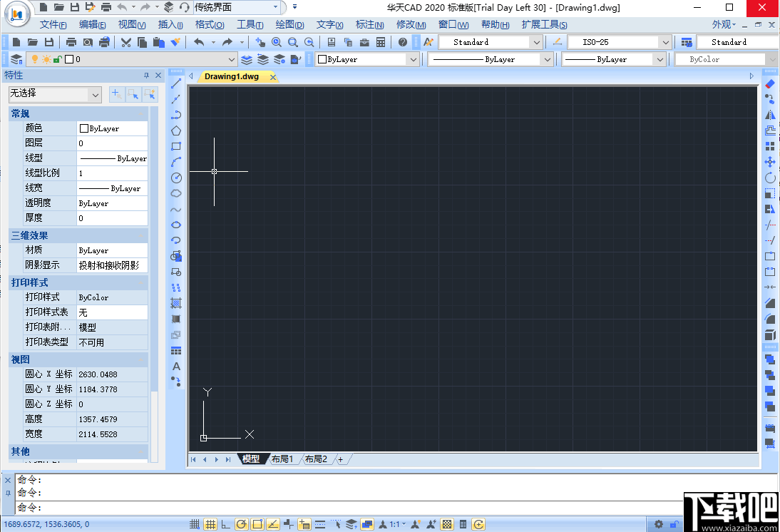
Task: Toggle polar tracking in status bar
Action: [x=241, y=524]
